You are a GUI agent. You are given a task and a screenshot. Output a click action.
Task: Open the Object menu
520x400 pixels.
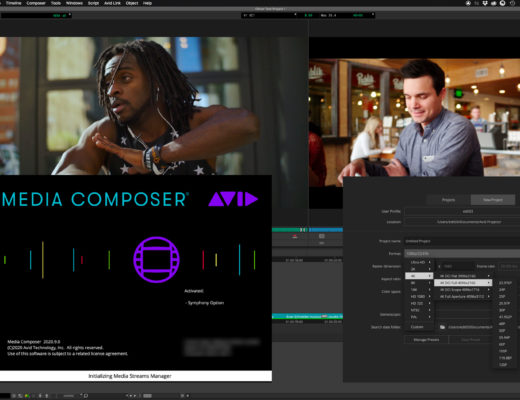pos(132,3)
